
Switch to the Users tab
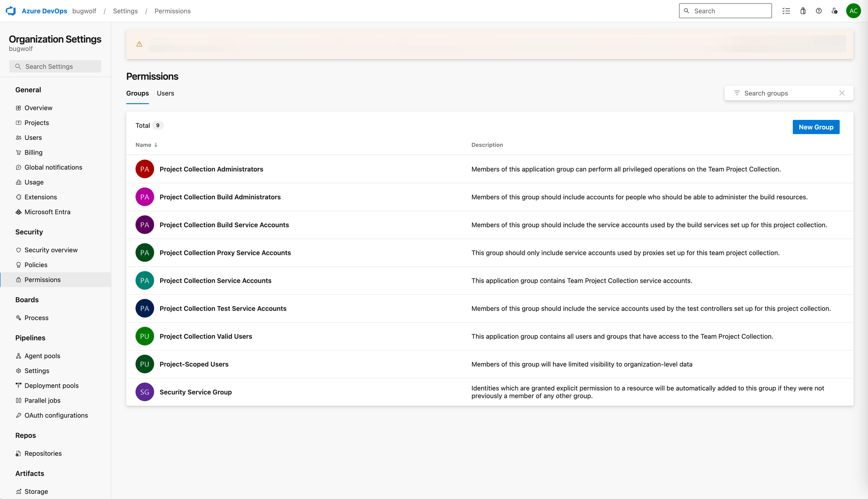coord(165,93)
